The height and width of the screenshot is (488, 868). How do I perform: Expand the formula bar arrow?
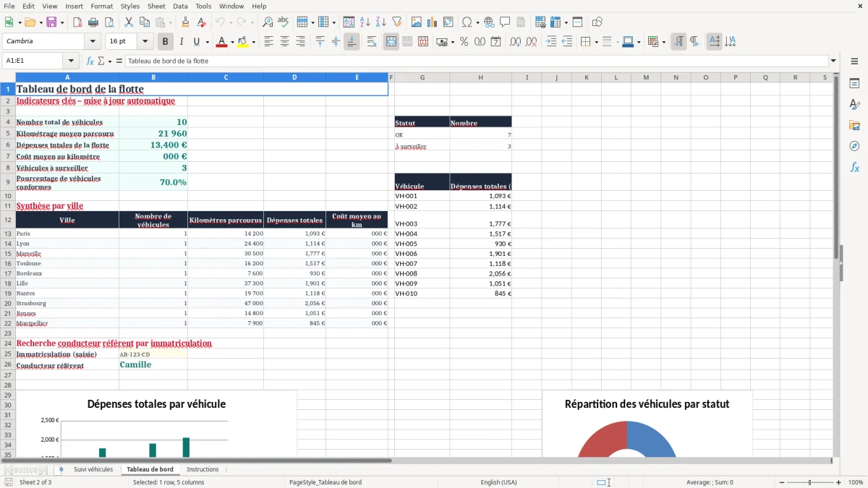click(833, 61)
